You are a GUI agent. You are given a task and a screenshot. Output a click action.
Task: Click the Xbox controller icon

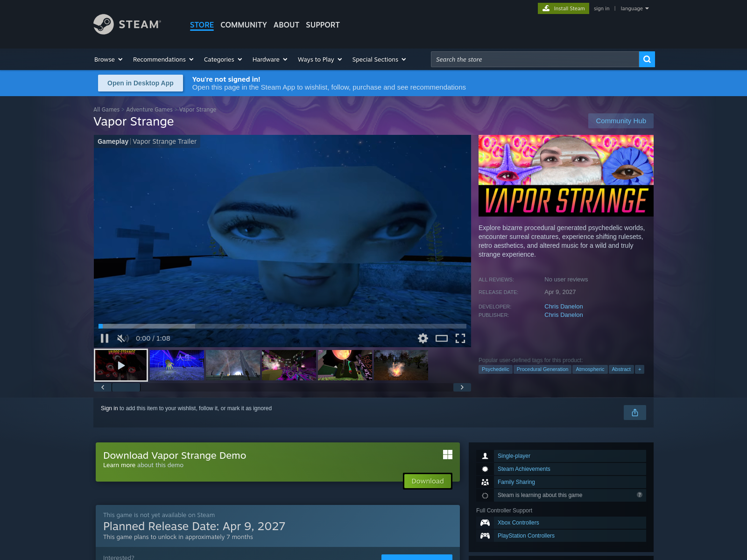point(485,523)
